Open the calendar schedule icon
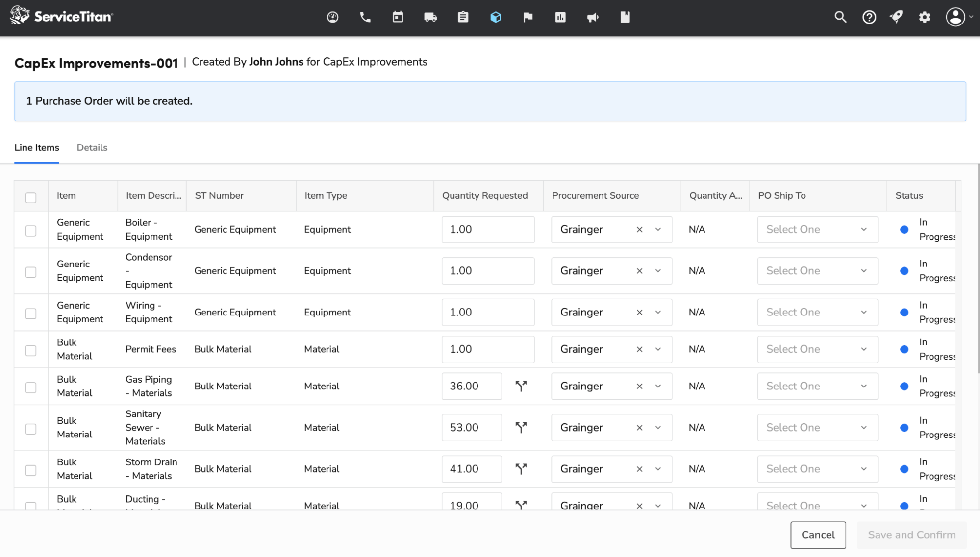This screenshot has height=557, width=980. [398, 18]
